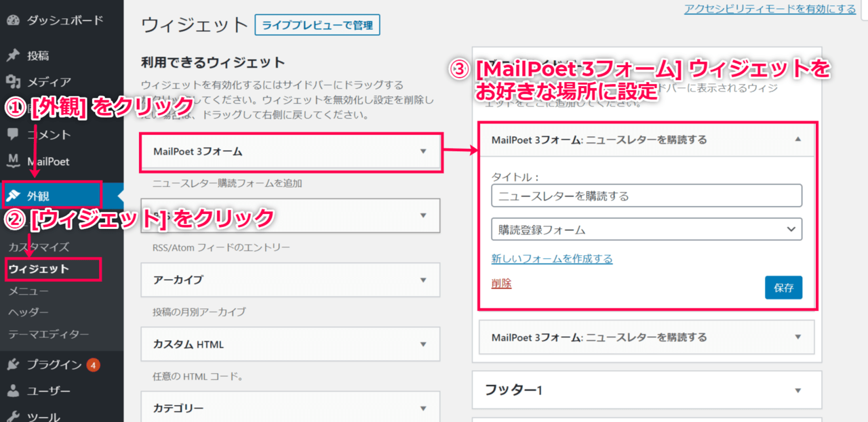Open テーマエディター submenu item
Image resolution: width=868 pixels, height=422 pixels.
pos(49,334)
